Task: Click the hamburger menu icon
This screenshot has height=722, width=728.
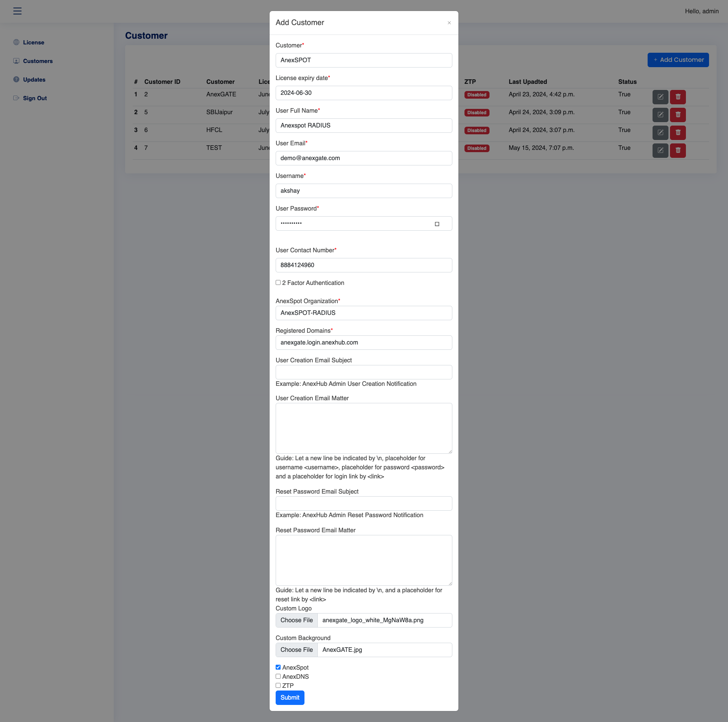Action: [17, 11]
